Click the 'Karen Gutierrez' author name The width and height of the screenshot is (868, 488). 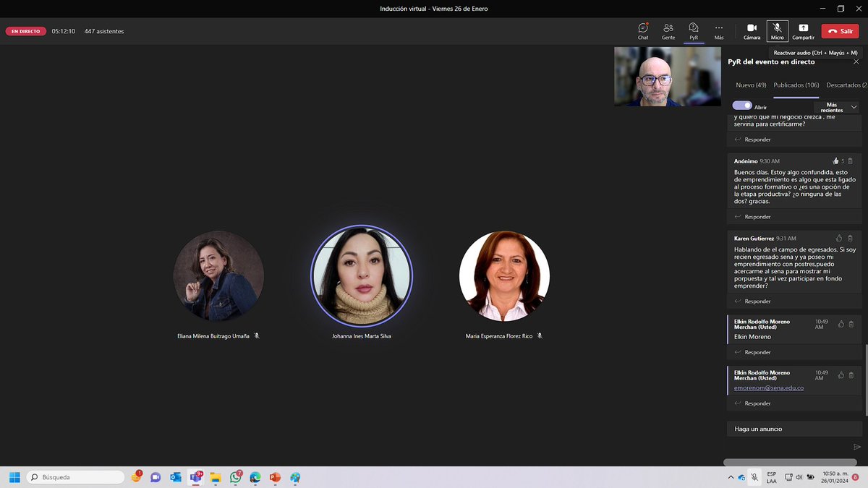754,238
